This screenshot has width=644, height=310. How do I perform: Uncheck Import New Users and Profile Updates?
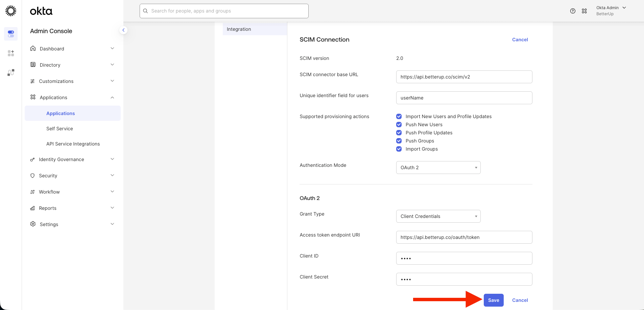click(399, 116)
